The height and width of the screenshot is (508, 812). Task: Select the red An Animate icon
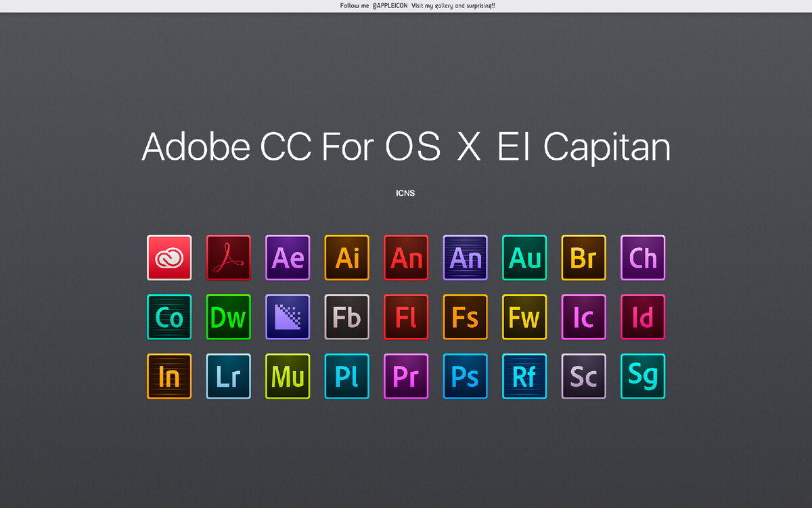coord(406,257)
